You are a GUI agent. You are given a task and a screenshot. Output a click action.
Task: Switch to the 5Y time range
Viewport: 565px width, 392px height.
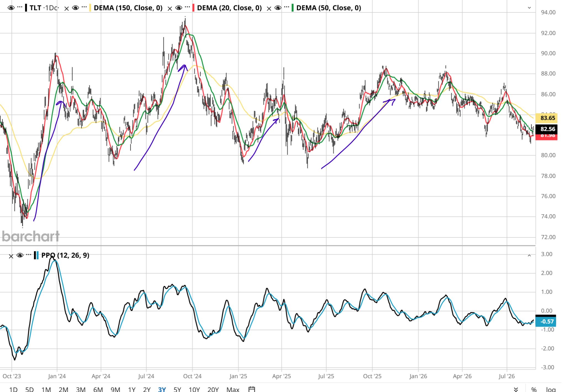coord(177,389)
